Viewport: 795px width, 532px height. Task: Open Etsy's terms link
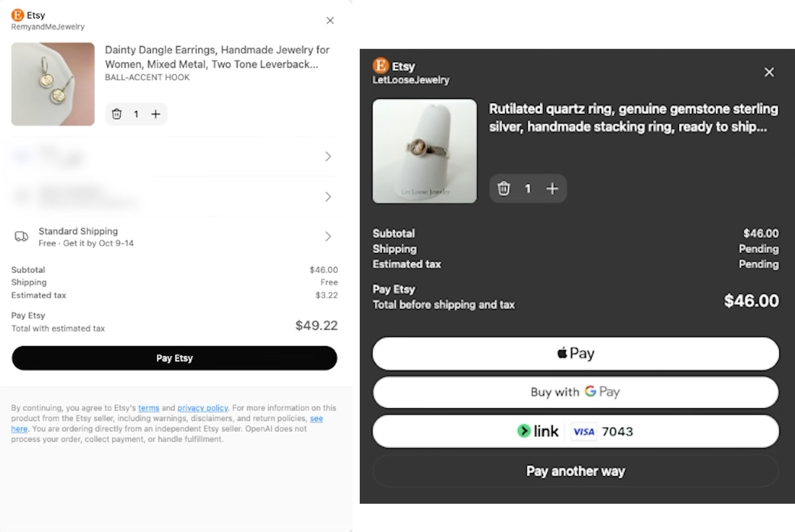tap(149, 408)
